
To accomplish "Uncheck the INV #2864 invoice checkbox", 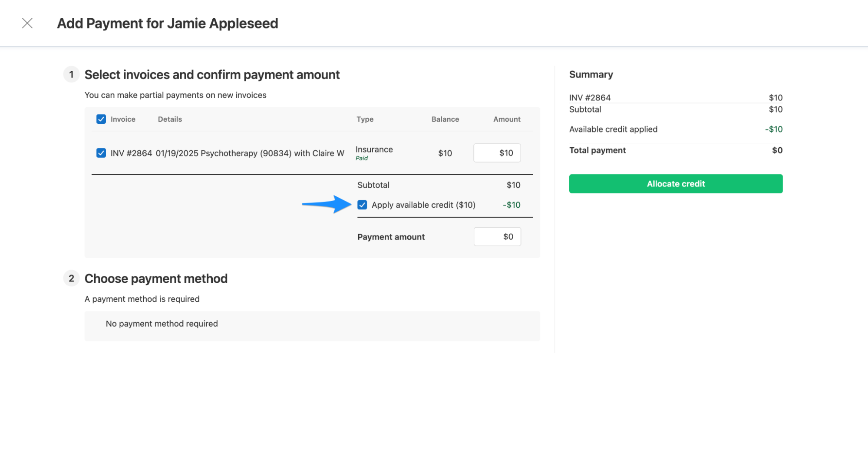I will (x=101, y=153).
